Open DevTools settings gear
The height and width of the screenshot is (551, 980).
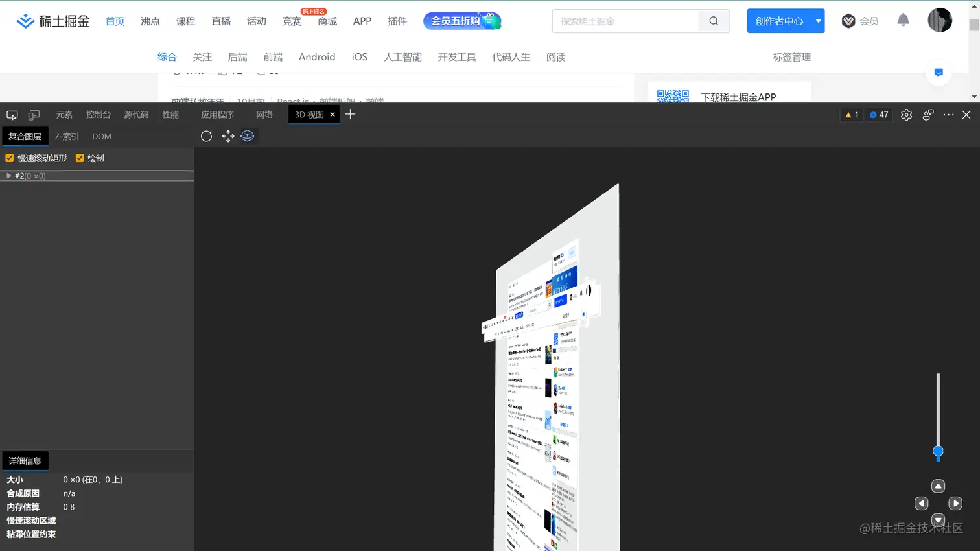(x=906, y=115)
